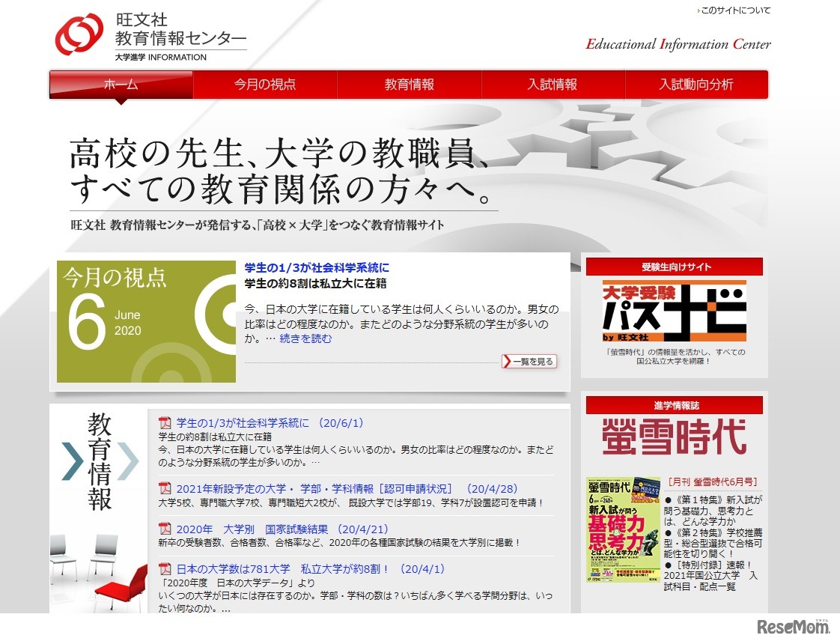840x644 pixels.
Task: Click the small arrow beside このサイトについて
Action: point(699,10)
